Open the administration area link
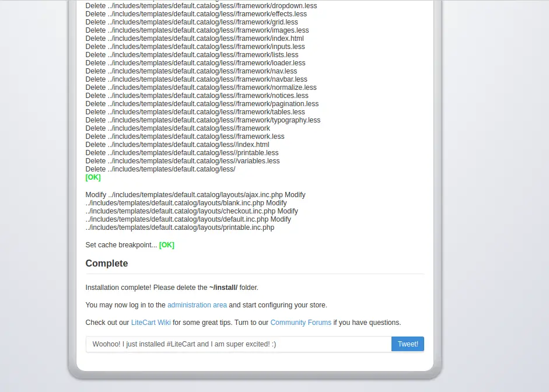 click(197, 305)
